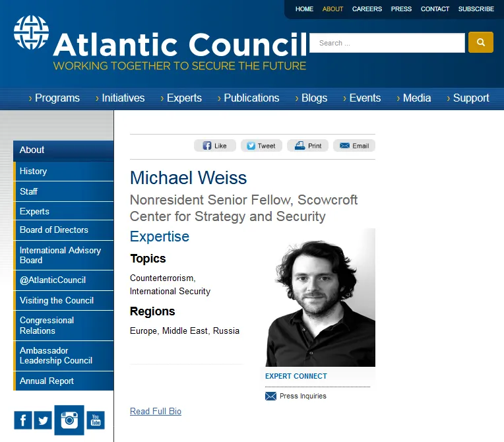504x442 pixels.
Task: Open the Instagram icon in sidebar footer
Action: (69, 420)
